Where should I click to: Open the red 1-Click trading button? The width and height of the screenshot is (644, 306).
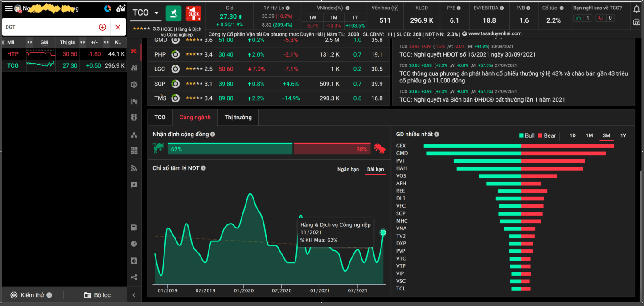pyautogui.click(x=193, y=13)
